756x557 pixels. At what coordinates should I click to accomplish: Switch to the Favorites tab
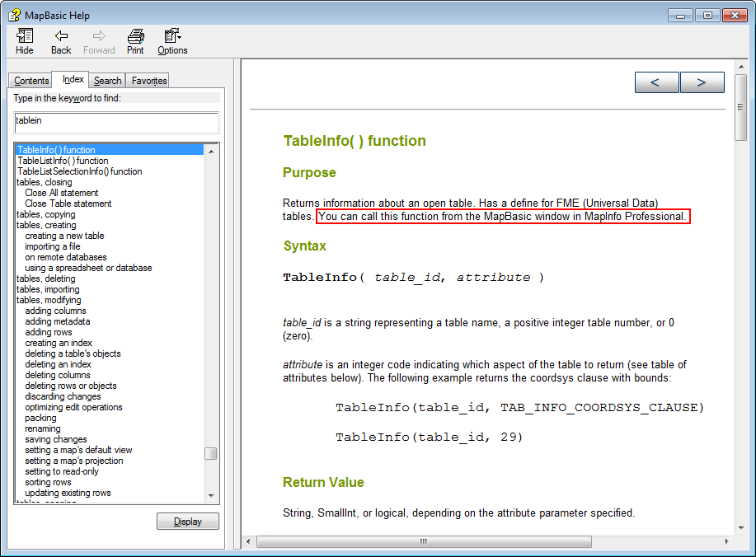click(148, 80)
